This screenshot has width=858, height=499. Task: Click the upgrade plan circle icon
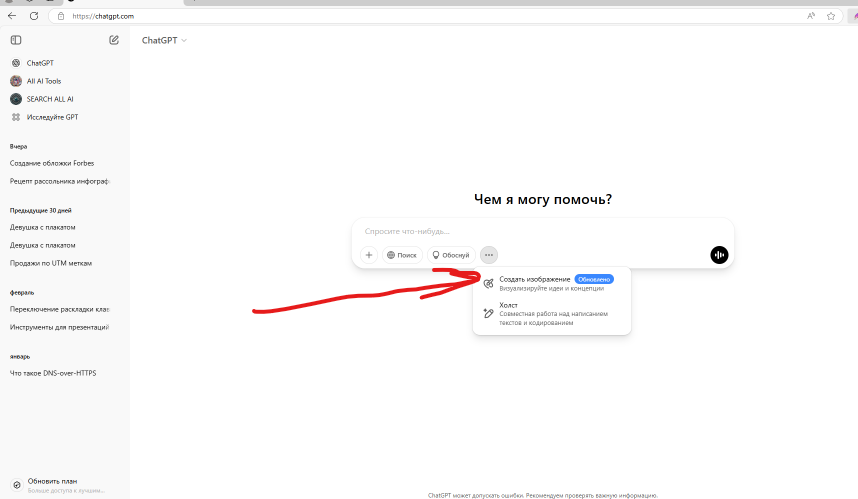point(17,485)
